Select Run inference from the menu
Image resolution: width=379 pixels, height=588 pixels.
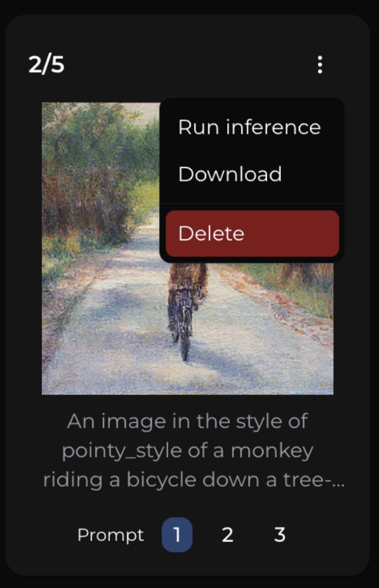[x=250, y=127]
